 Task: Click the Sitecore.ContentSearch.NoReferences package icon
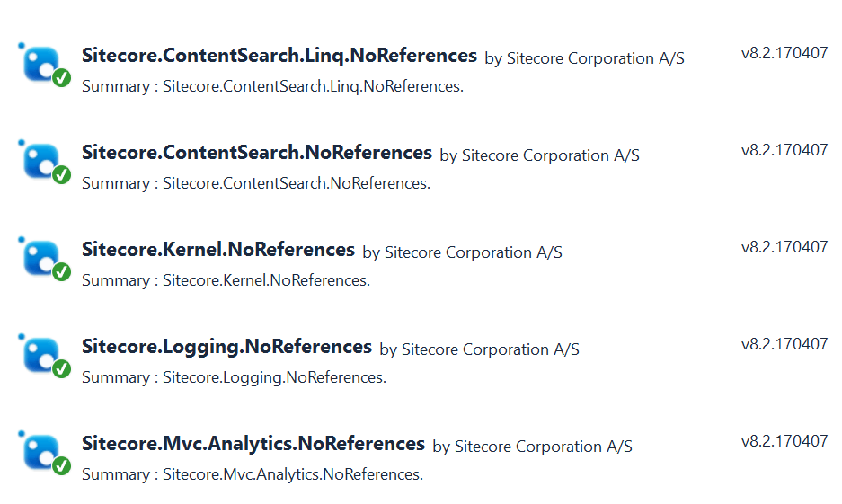tap(40, 160)
